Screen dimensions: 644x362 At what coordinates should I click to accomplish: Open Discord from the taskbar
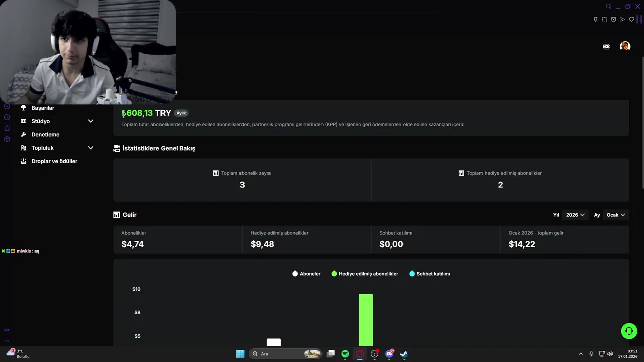tap(389, 354)
